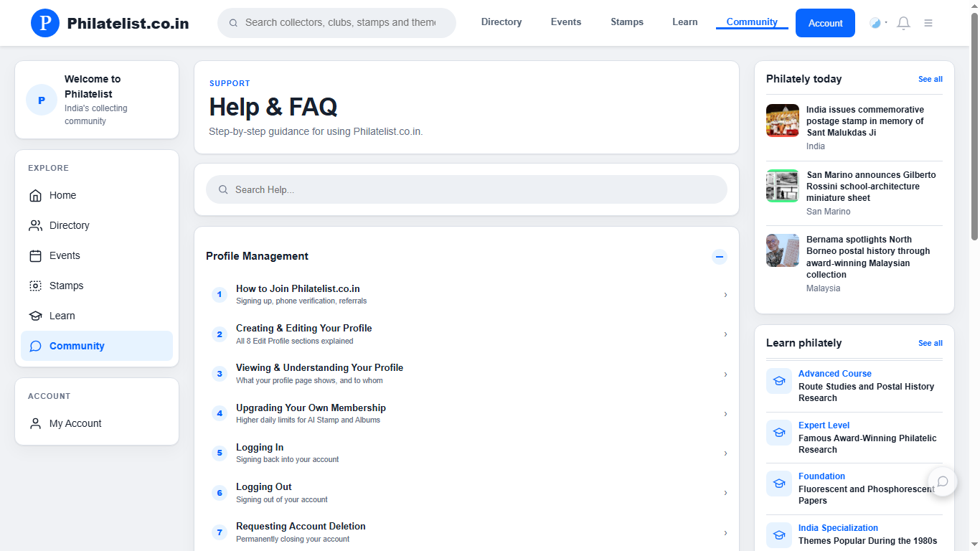Open Stamps in the top navigation

(627, 22)
